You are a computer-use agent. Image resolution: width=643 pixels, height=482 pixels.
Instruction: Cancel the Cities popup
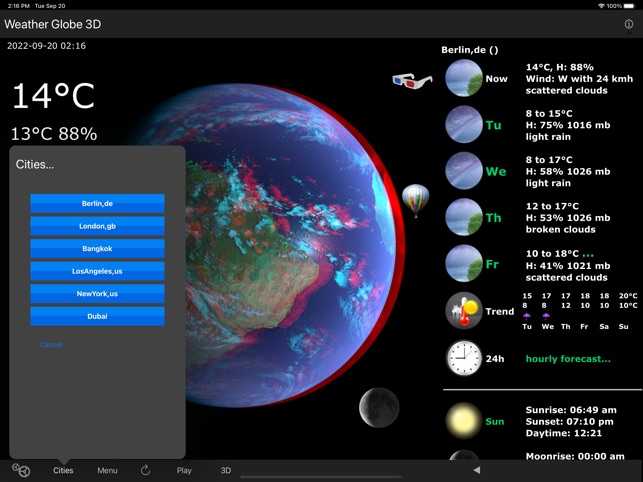point(51,344)
